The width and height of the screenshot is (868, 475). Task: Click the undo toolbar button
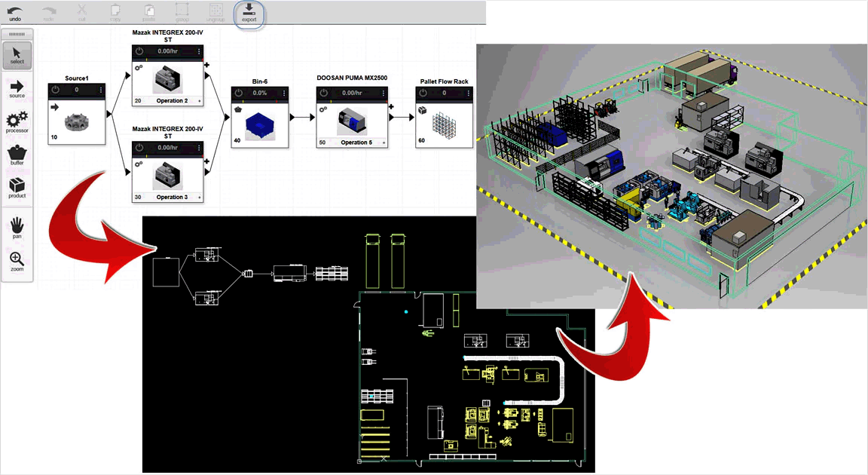[x=15, y=14]
